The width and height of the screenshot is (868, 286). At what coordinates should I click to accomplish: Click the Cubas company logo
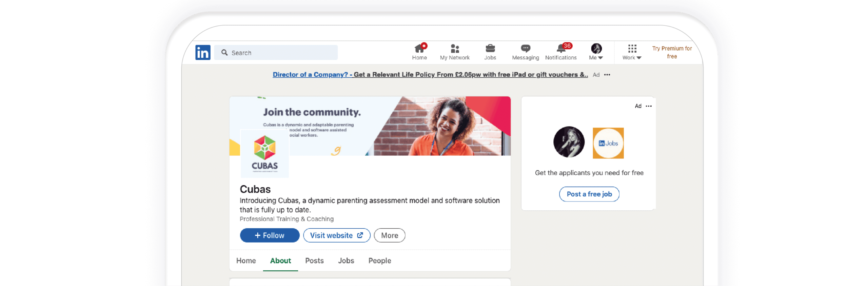(x=264, y=153)
